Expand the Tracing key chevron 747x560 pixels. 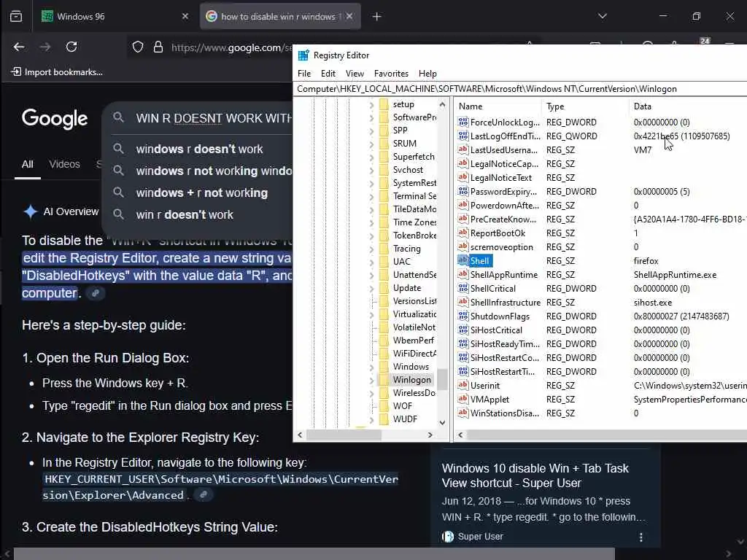(371, 249)
